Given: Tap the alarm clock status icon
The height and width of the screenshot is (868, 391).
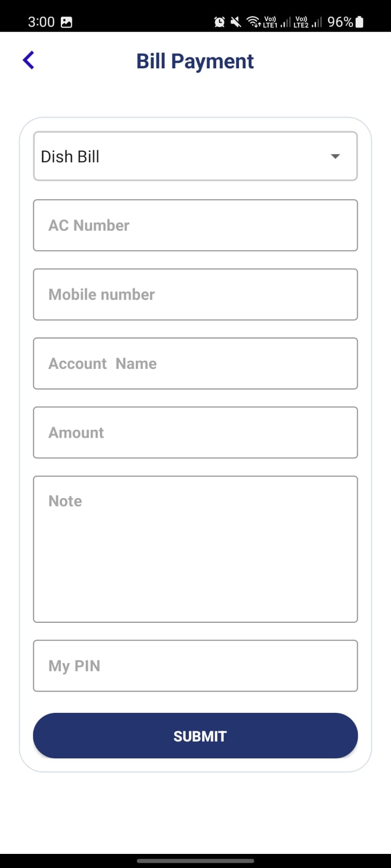Looking at the screenshot, I should coord(219,22).
